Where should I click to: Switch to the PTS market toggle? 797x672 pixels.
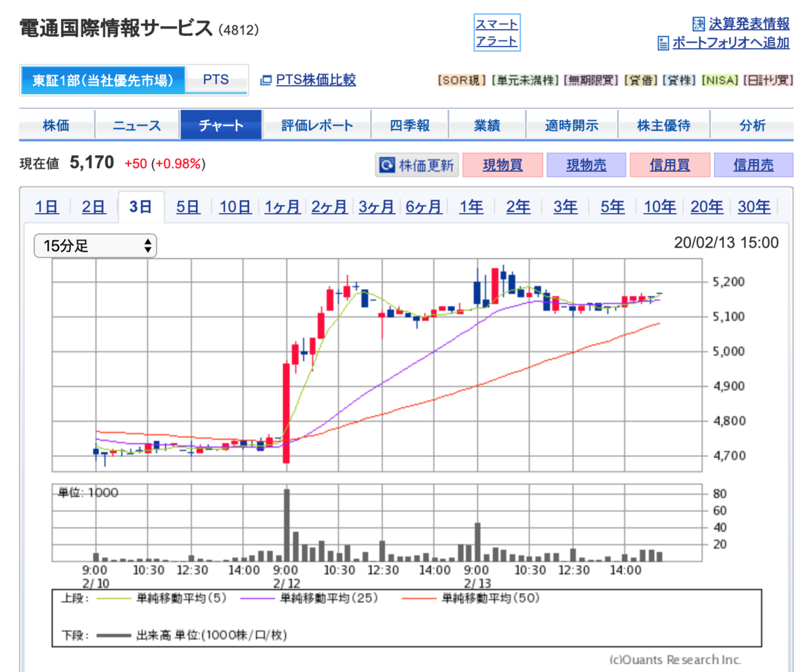216,80
